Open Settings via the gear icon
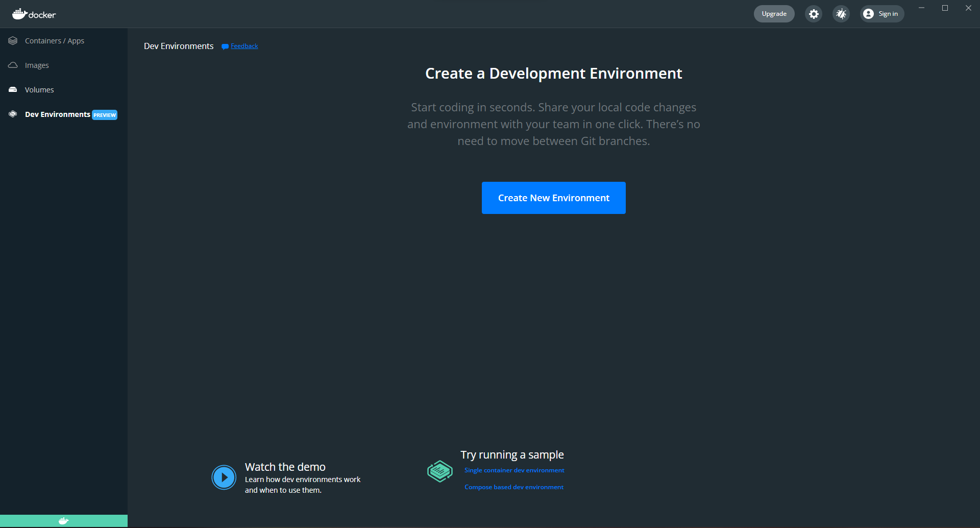 [x=814, y=14]
